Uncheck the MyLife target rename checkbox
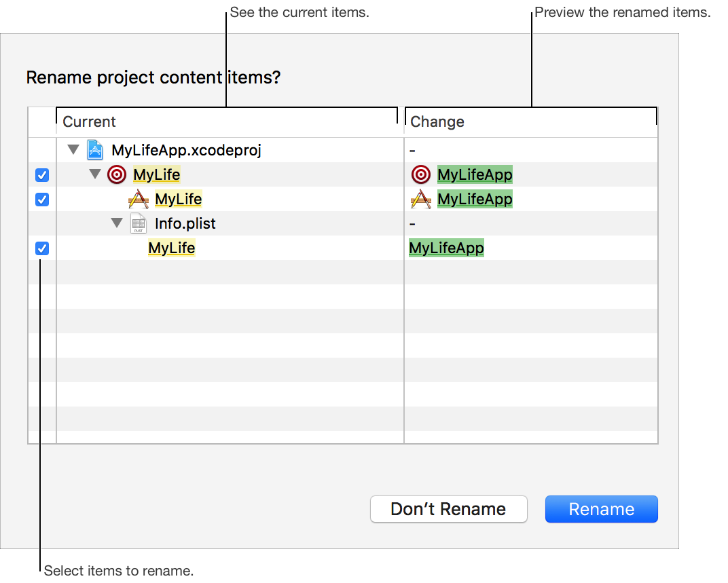 [x=42, y=175]
